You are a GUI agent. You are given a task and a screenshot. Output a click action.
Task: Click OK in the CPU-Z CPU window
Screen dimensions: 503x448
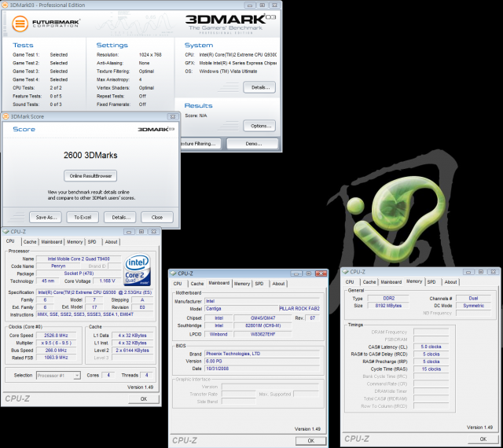pyautogui.click(x=144, y=399)
